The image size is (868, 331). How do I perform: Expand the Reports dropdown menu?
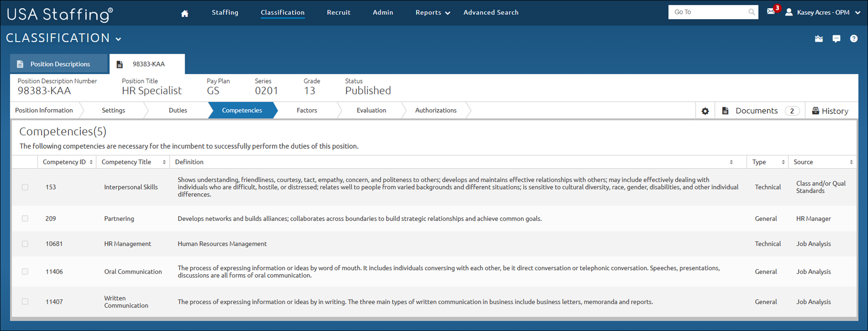pos(433,13)
